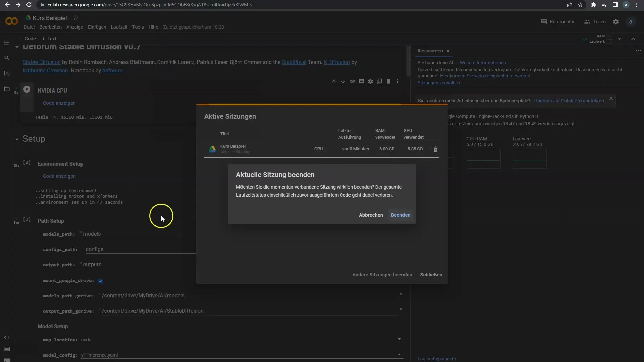
Task: Open table of contents sidebar icon
Action: [x=7, y=43]
